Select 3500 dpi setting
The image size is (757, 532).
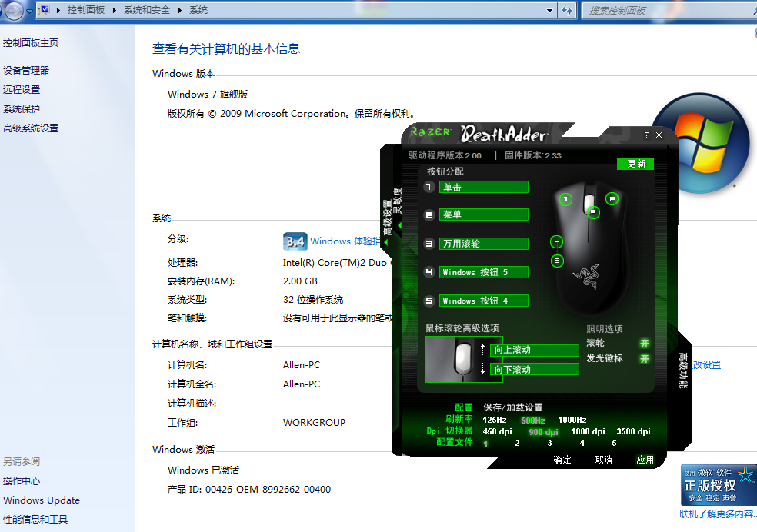click(633, 432)
